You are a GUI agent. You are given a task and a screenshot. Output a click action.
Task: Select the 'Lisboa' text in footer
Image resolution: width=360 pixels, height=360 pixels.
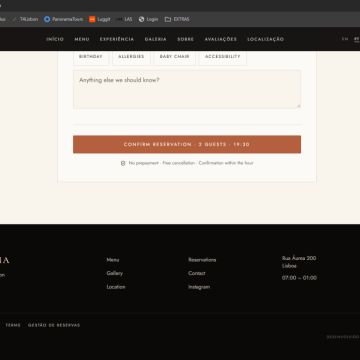point(289,266)
